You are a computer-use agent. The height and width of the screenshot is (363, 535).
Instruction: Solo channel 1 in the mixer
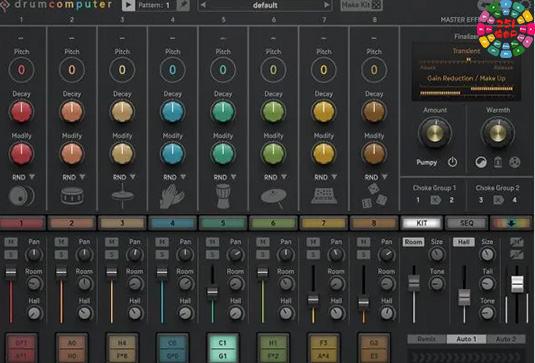click(11, 255)
